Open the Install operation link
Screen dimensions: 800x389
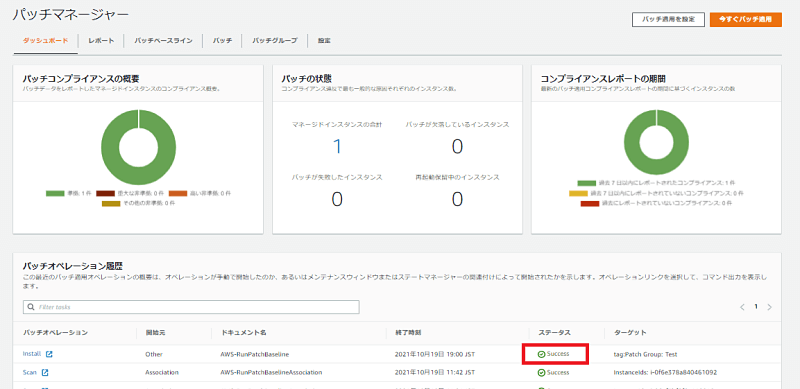(33, 354)
